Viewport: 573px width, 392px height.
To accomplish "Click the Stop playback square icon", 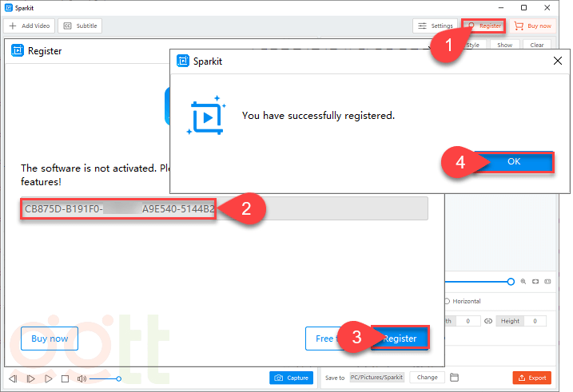I will point(65,378).
